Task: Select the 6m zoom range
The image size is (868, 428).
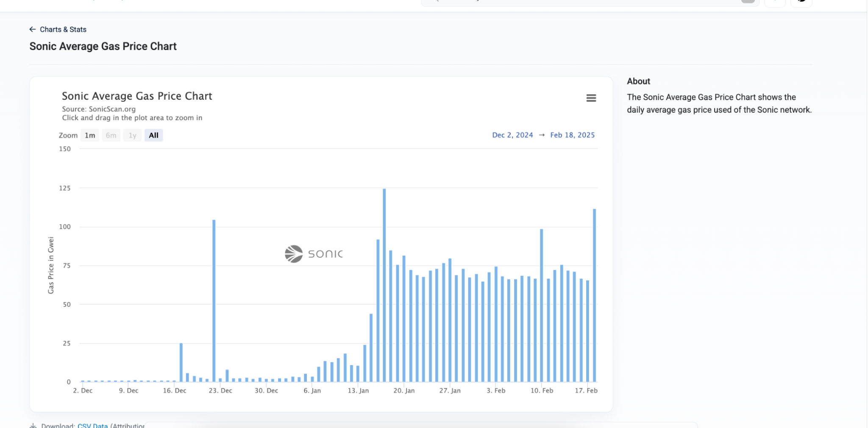Action: (x=111, y=135)
